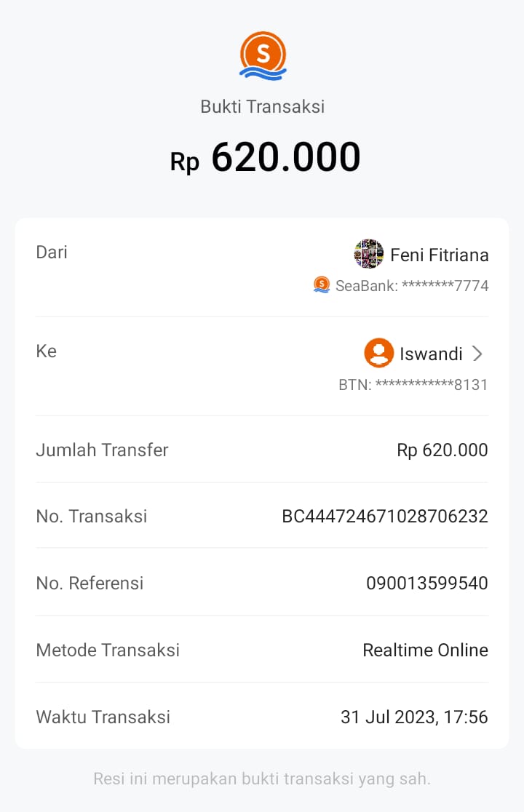Tap the recipient name Iswandi

click(x=431, y=354)
